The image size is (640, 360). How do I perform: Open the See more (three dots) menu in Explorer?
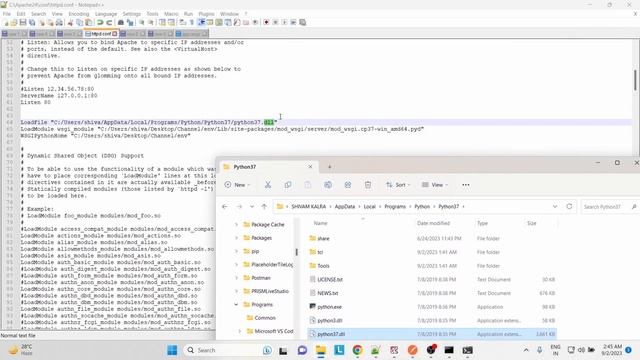tap(466, 185)
